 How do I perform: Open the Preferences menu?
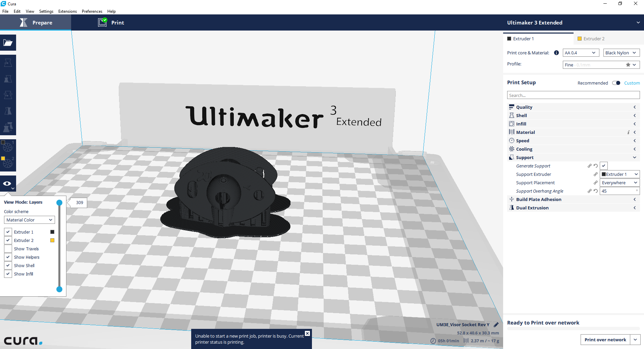coord(92,11)
